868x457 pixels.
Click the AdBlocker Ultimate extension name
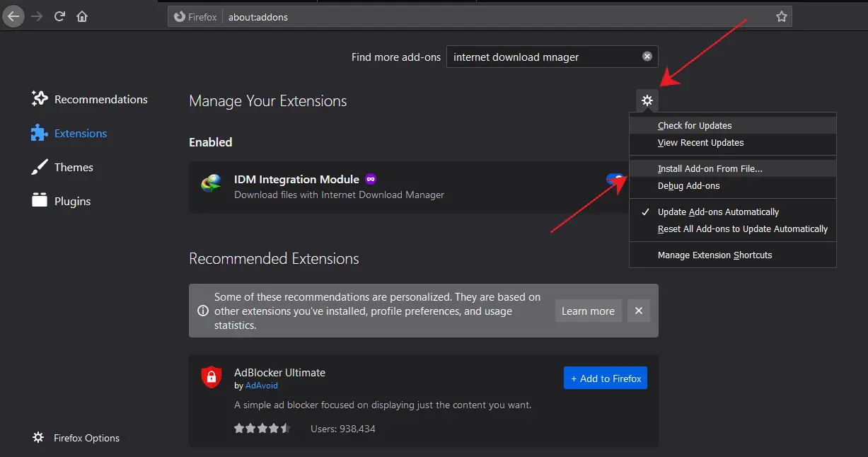point(279,372)
